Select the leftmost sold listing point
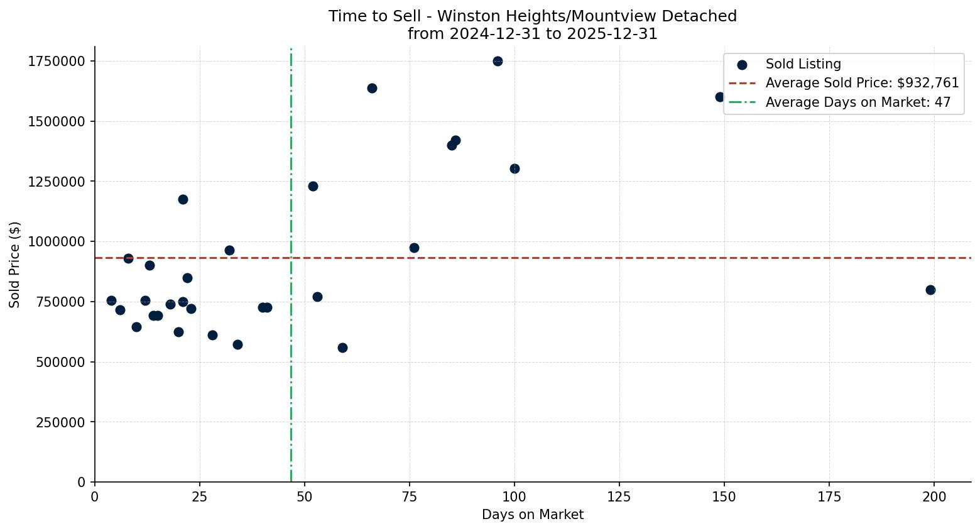The height and width of the screenshot is (531, 980). (x=112, y=300)
